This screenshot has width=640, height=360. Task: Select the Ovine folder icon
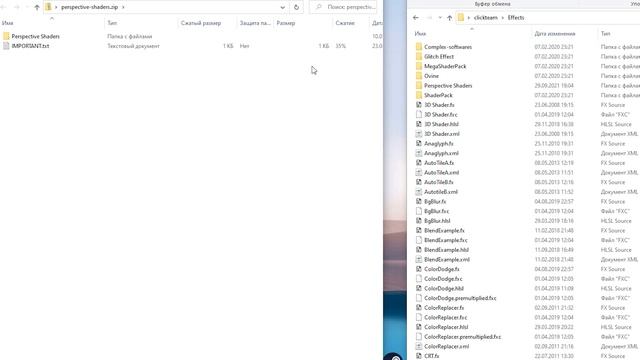[x=419, y=76]
